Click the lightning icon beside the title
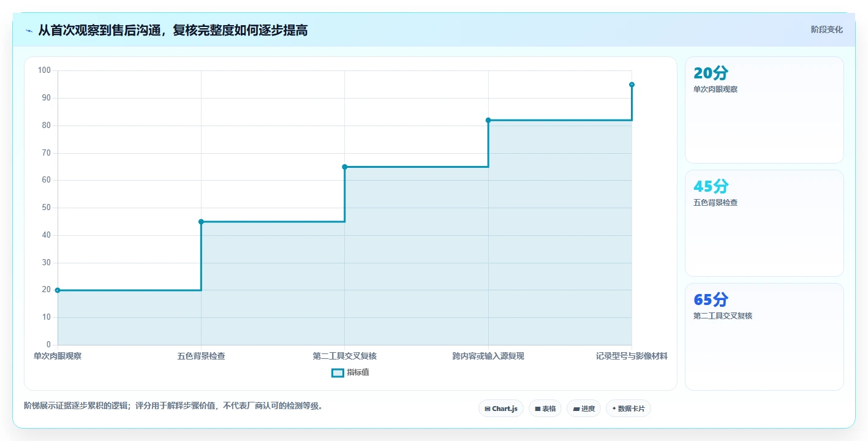Image resolution: width=868 pixels, height=441 pixels. 29,31
